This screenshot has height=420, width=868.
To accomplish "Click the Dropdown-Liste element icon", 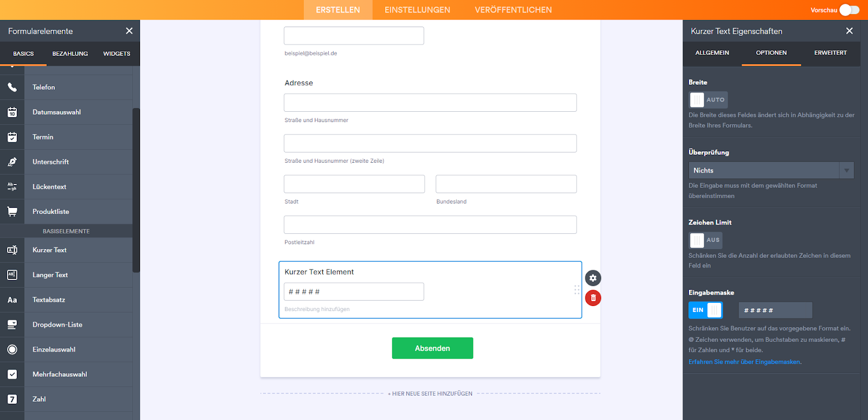I will pos(12,324).
